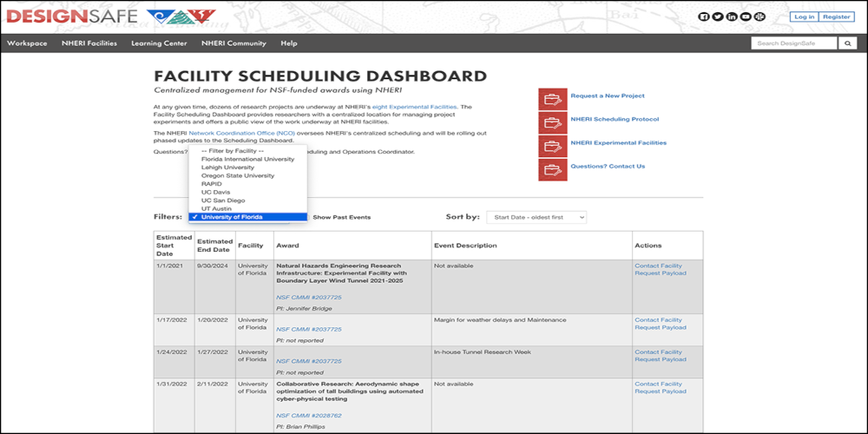Click the 'PI: Jennifer Bridge' text
This screenshot has width=868, height=434.
[x=304, y=309]
